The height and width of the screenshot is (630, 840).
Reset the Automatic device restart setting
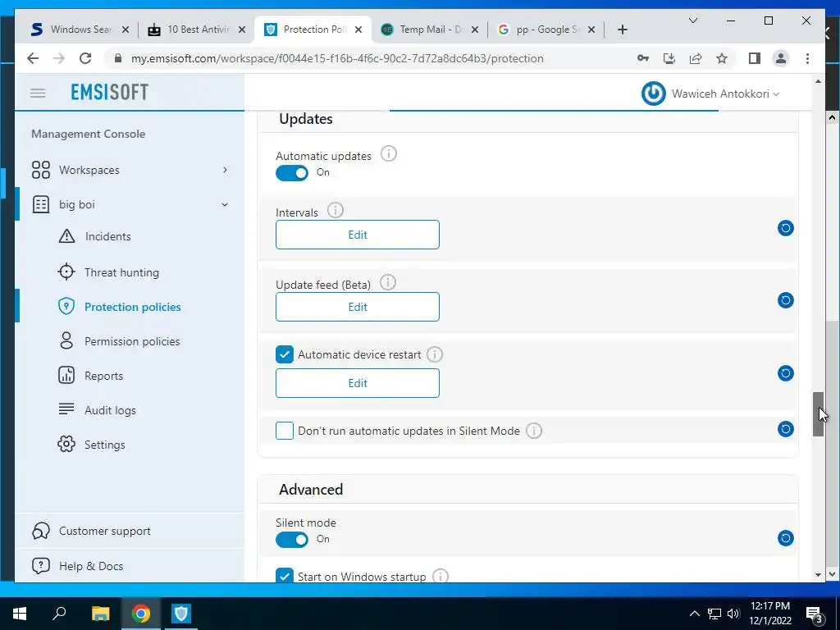coord(785,373)
